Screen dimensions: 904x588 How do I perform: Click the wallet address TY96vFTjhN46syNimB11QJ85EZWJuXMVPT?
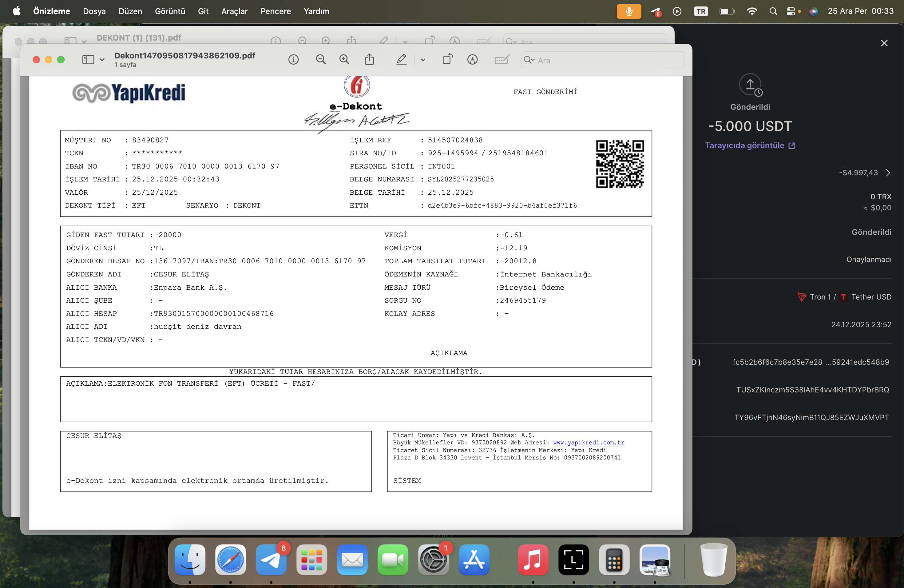[x=812, y=417]
